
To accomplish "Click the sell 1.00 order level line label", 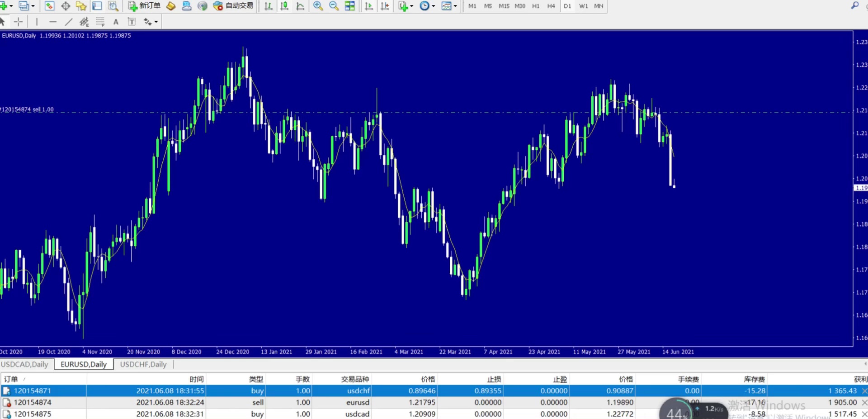I will [x=28, y=110].
